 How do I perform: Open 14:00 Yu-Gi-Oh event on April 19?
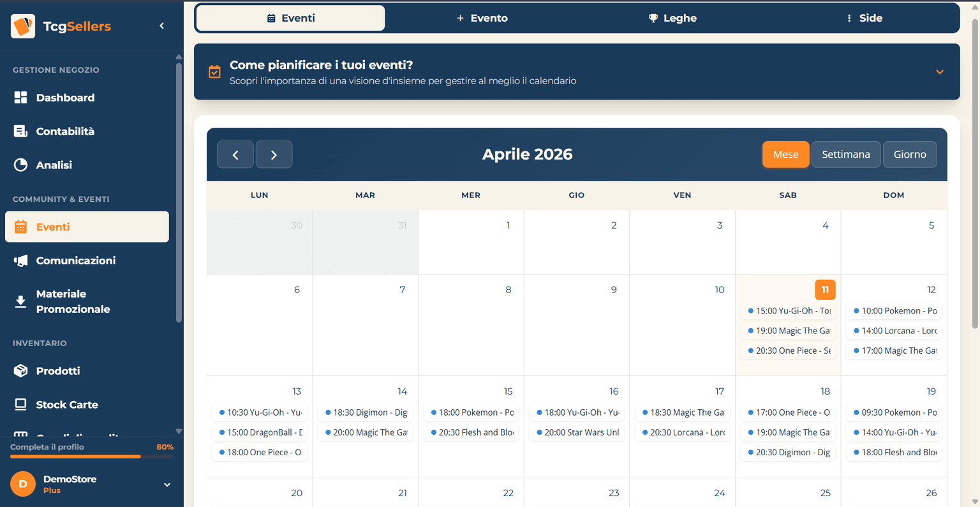tap(894, 432)
